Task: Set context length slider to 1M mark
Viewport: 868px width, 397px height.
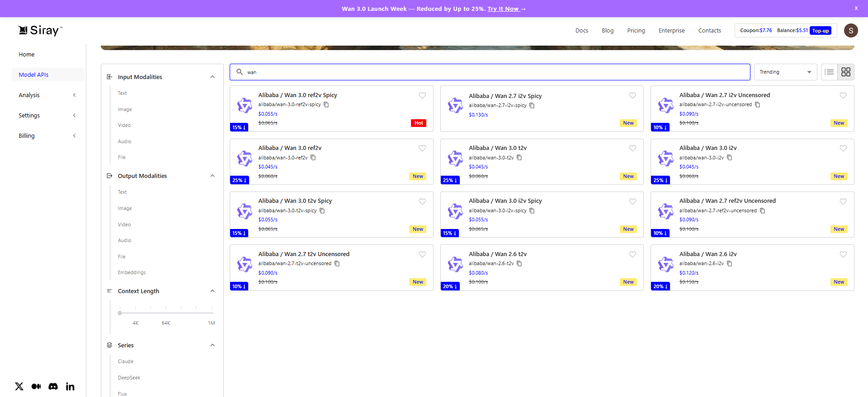Action: (x=212, y=313)
